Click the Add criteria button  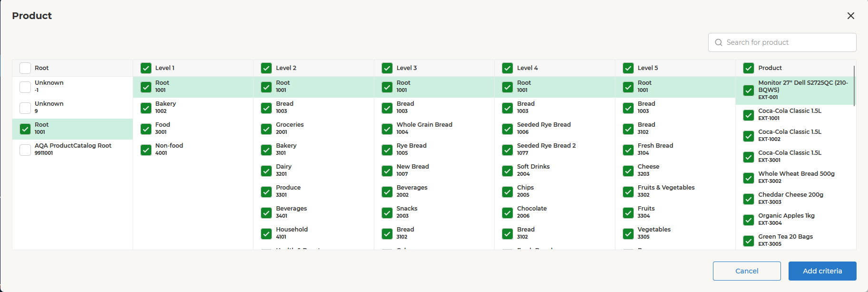click(x=822, y=271)
